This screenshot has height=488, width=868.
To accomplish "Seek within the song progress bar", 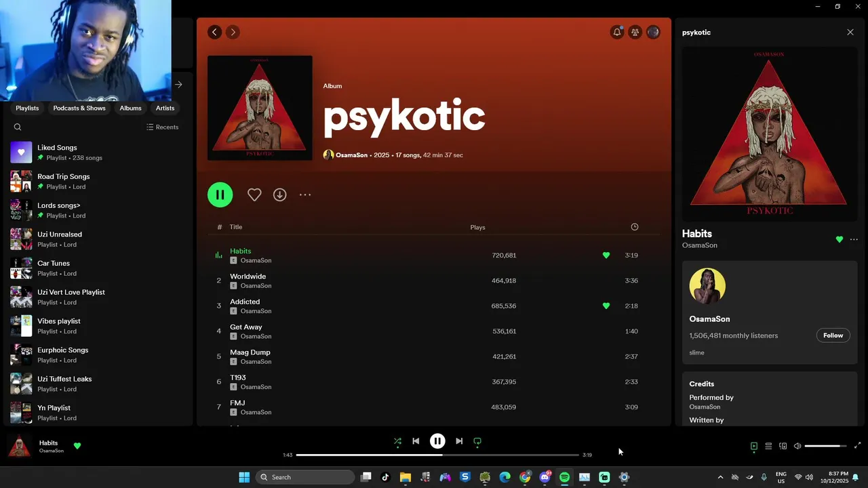I will coord(437,455).
